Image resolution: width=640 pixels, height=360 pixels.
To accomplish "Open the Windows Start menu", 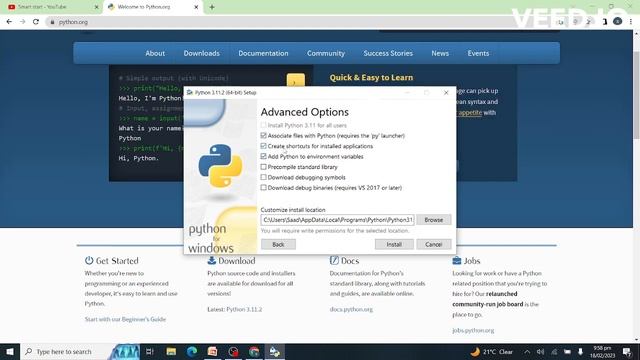I will pos(10,351).
